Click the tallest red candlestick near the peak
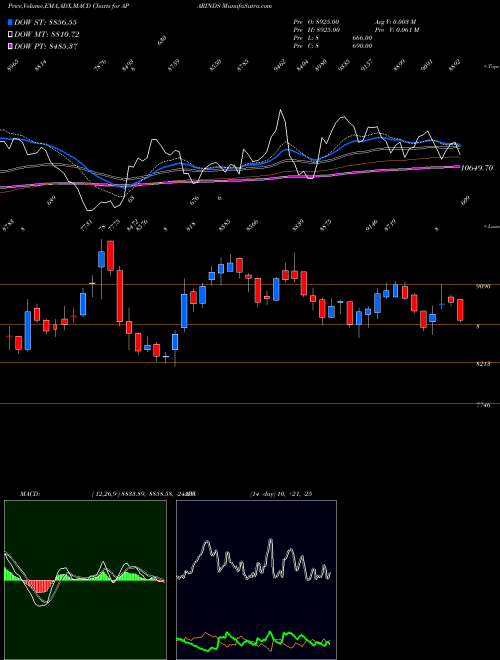Image resolution: width=500 pixels, height=660 pixels. click(120, 296)
